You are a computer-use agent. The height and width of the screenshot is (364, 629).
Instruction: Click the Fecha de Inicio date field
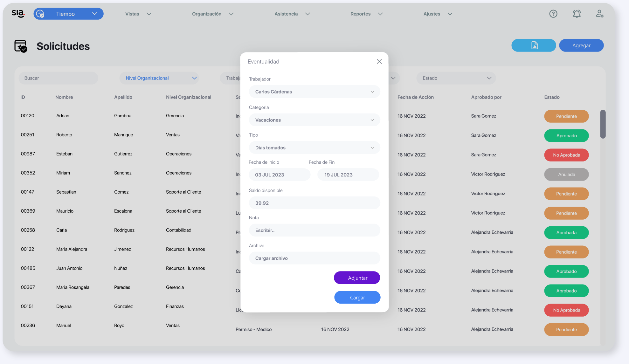(279, 175)
